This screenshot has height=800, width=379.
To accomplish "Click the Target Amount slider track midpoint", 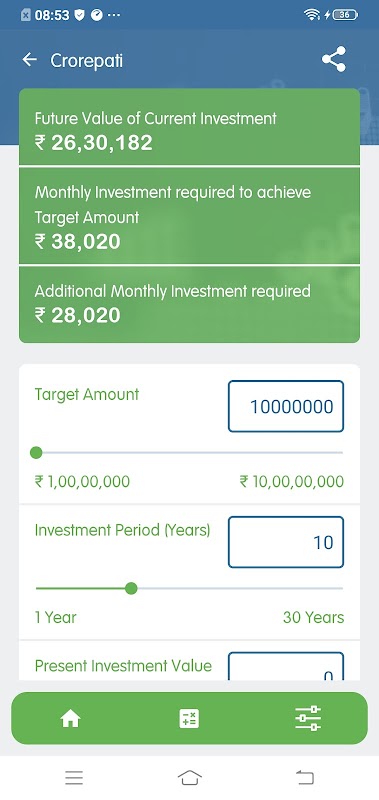I will tap(189, 453).
